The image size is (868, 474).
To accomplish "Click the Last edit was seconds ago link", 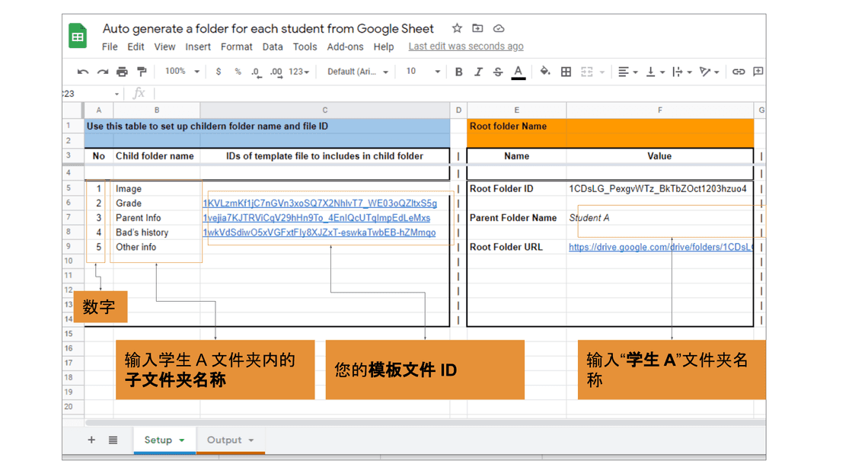I will pos(465,46).
